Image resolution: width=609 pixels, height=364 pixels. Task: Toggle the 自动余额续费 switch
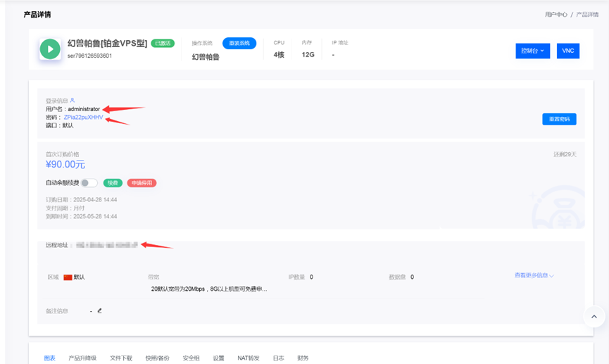point(89,183)
